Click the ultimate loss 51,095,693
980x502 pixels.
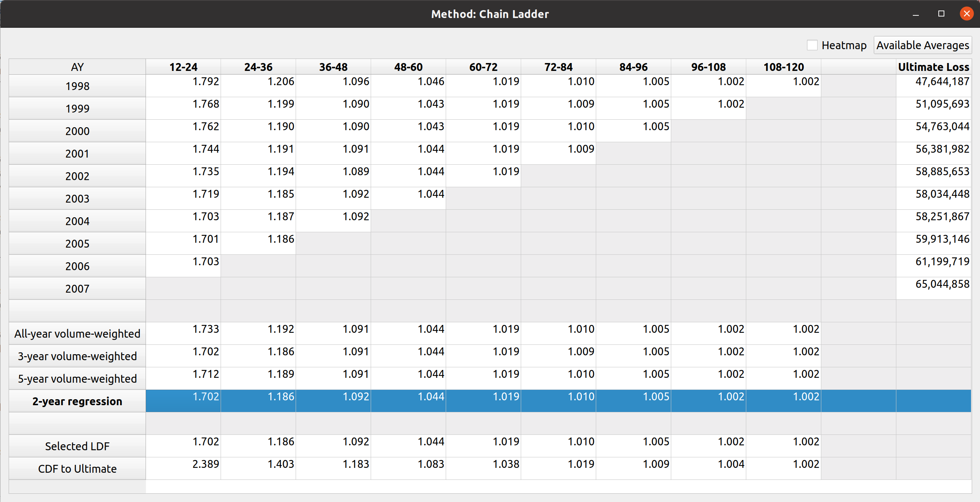(x=933, y=108)
